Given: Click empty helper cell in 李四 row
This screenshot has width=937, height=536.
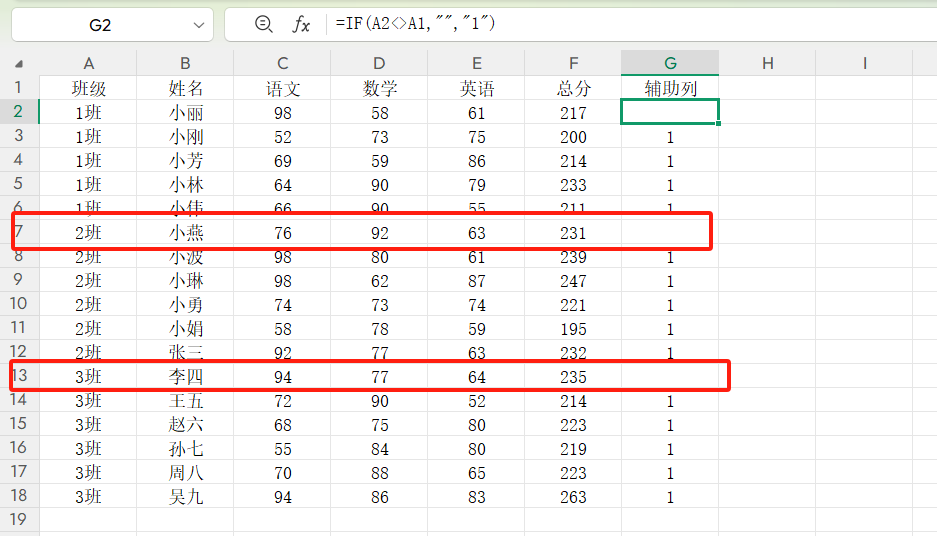Looking at the screenshot, I should 670,376.
